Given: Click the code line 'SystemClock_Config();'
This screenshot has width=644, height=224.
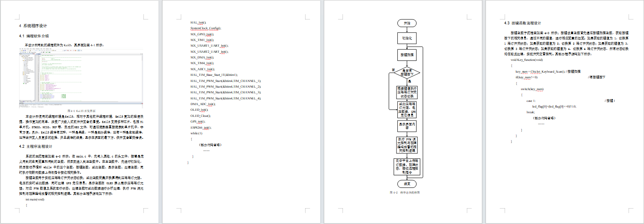Looking at the screenshot, I should tap(206, 28).
